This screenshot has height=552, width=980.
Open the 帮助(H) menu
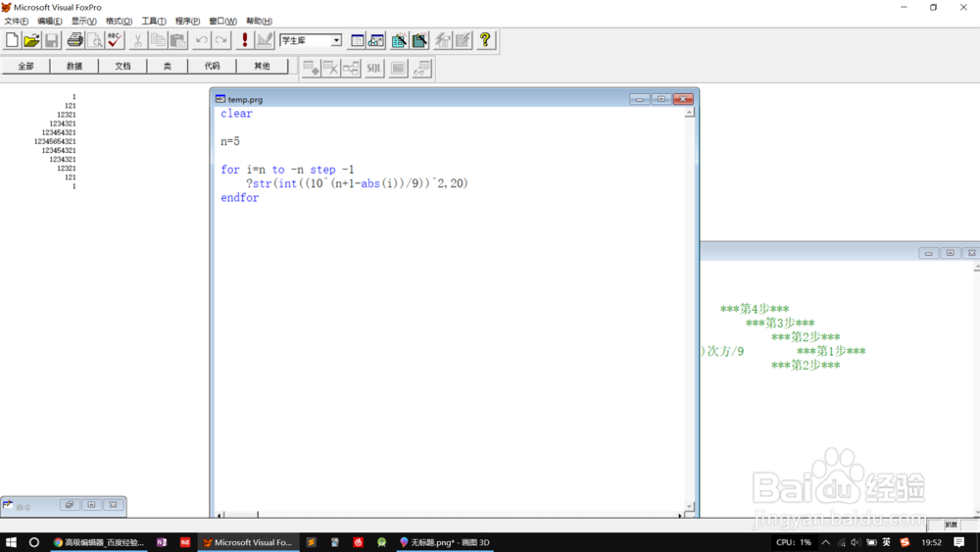point(259,21)
